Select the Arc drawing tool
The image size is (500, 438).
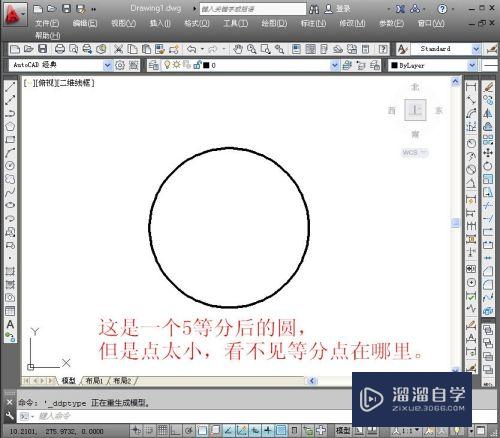[x=10, y=153]
